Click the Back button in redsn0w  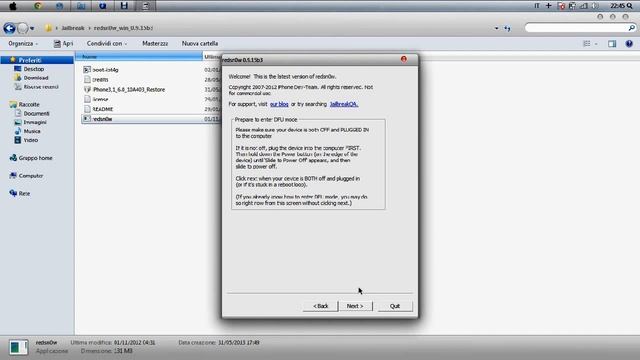[320, 306]
